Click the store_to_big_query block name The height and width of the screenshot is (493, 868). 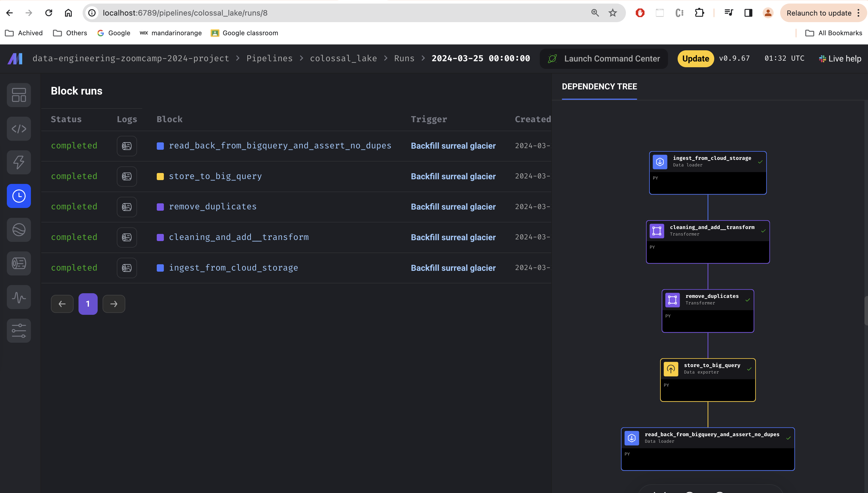pos(215,177)
